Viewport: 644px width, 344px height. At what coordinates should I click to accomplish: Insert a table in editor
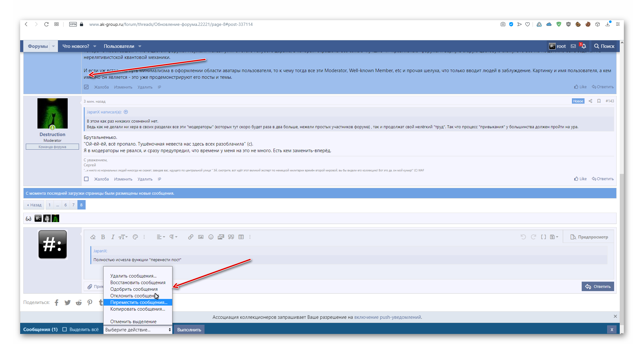click(241, 237)
